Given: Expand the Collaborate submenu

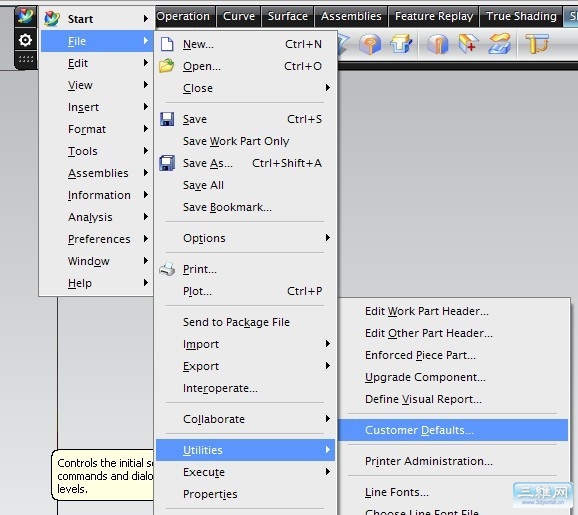Looking at the screenshot, I should (245, 419).
